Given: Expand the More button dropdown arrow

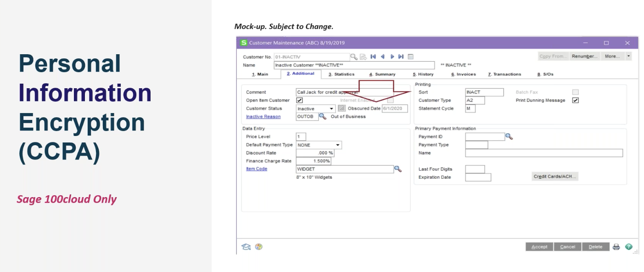Looking at the screenshot, I should point(628,56).
